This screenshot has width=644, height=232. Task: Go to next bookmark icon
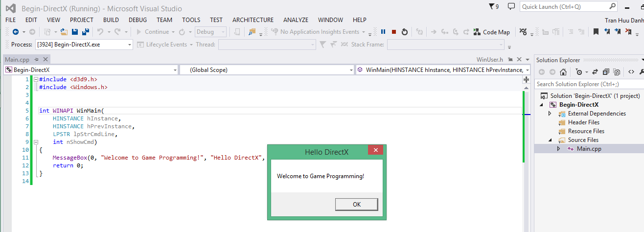[x=618, y=32]
